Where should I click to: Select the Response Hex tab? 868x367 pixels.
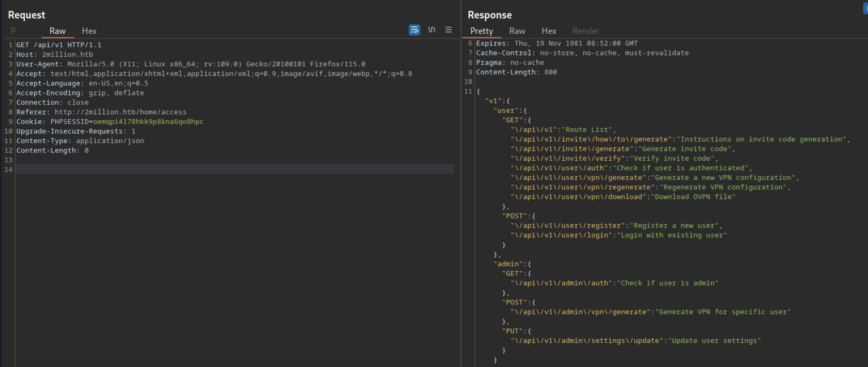point(549,31)
